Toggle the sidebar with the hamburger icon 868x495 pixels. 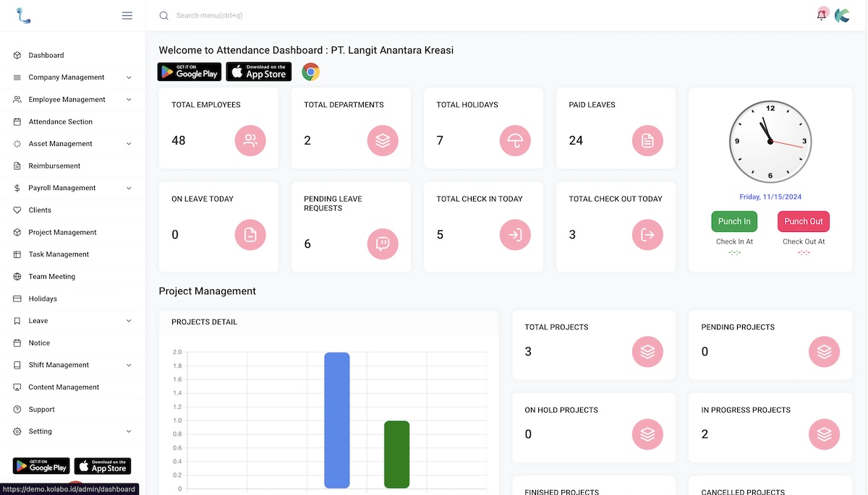pos(127,15)
